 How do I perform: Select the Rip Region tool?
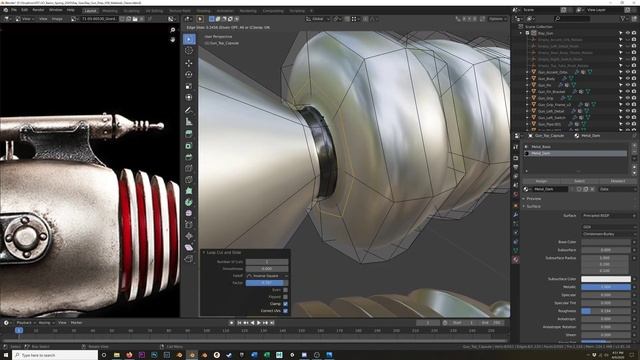(189, 259)
